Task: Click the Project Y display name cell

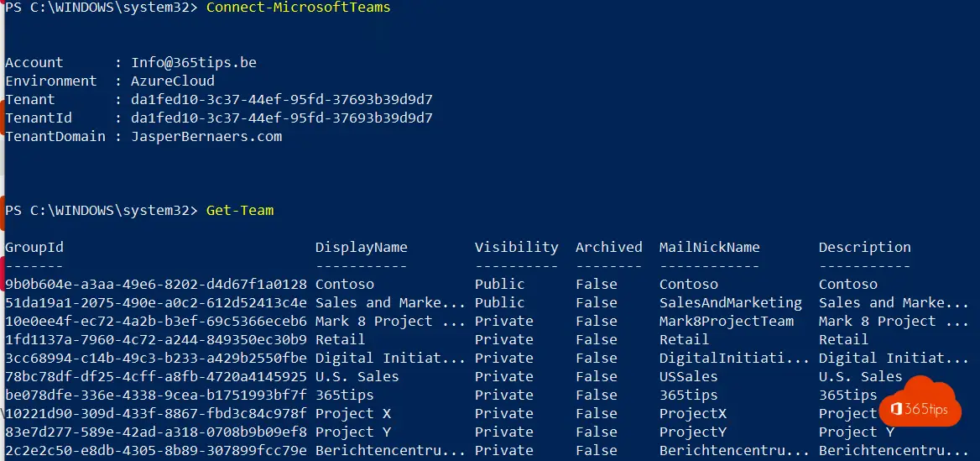Action: click(x=352, y=432)
